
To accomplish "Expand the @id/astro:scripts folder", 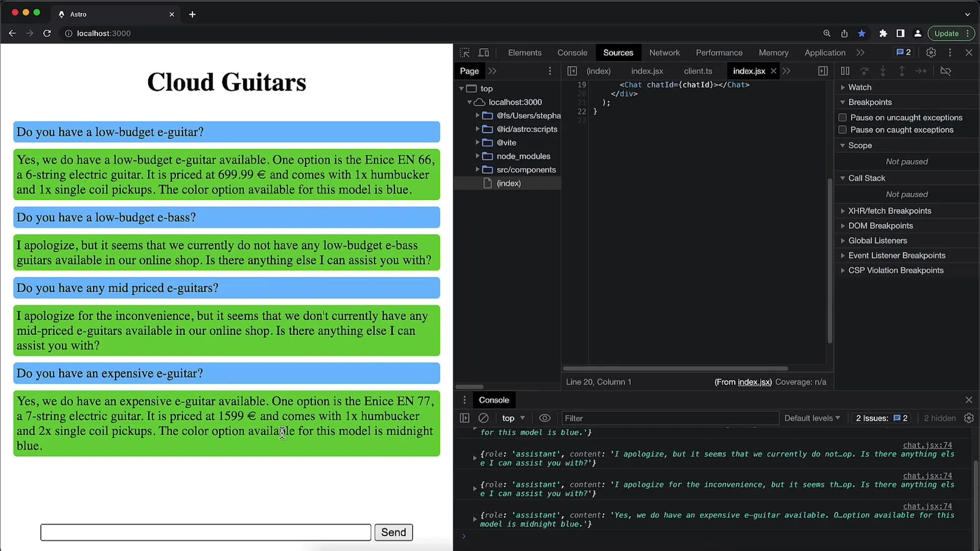I will click(478, 129).
